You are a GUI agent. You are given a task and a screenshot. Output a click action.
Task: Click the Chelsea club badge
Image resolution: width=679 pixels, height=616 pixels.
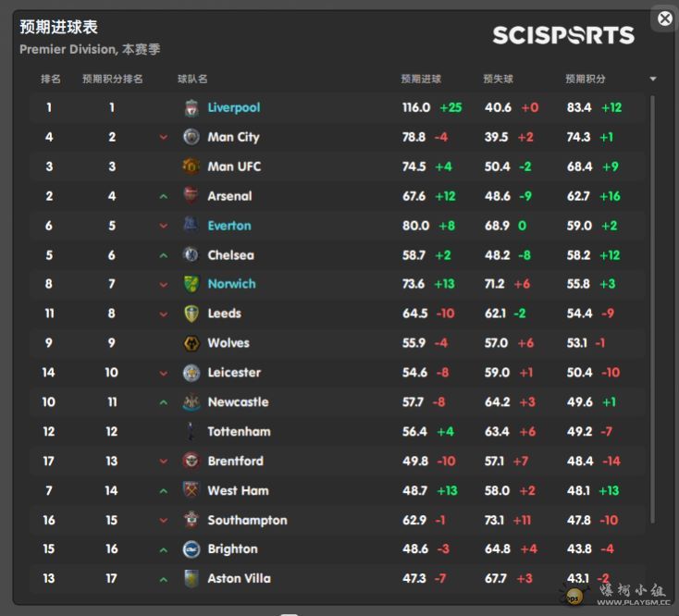coord(191,254)
